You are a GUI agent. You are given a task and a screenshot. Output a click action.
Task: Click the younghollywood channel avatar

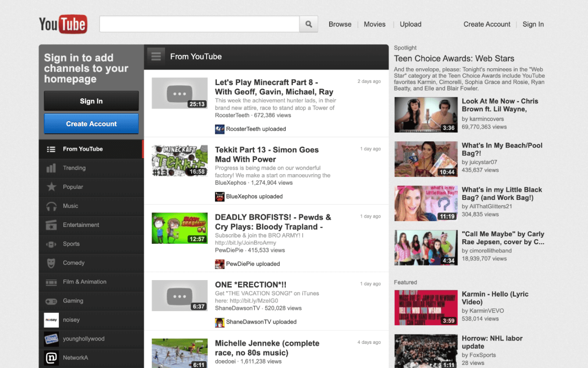point(51,339)
